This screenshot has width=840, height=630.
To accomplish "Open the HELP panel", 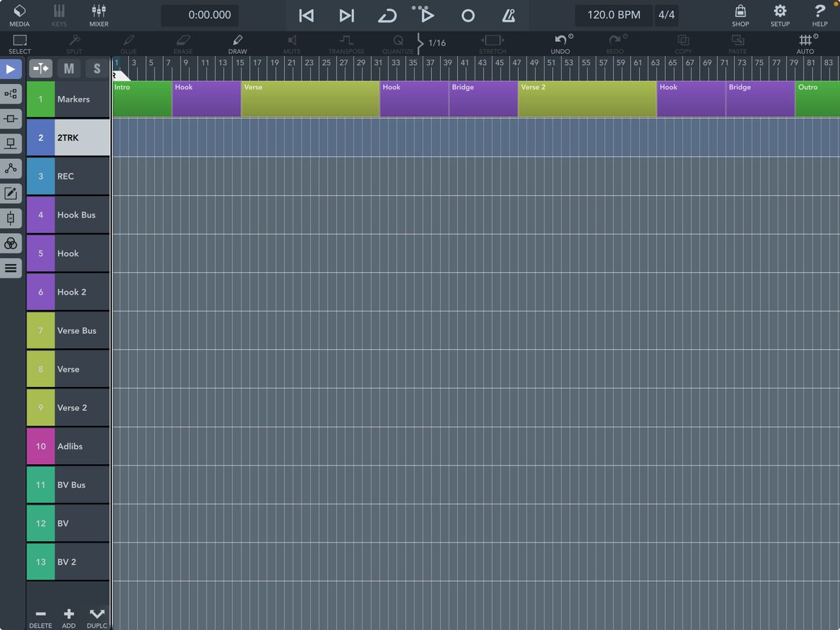I will pyautogui.click(x=820, y=15).
